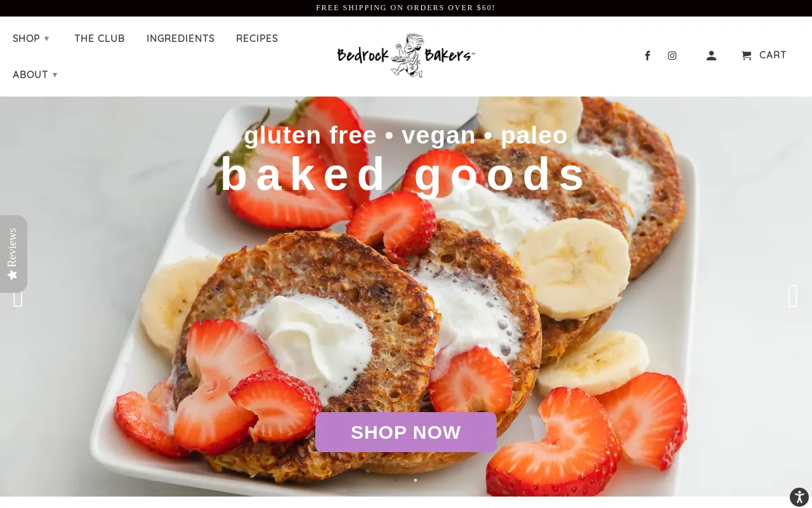Image resolution: width=812 pixels, height=508 pixels.
Task: Click the star icon in Reviews tab
Action: coord(12,275)
